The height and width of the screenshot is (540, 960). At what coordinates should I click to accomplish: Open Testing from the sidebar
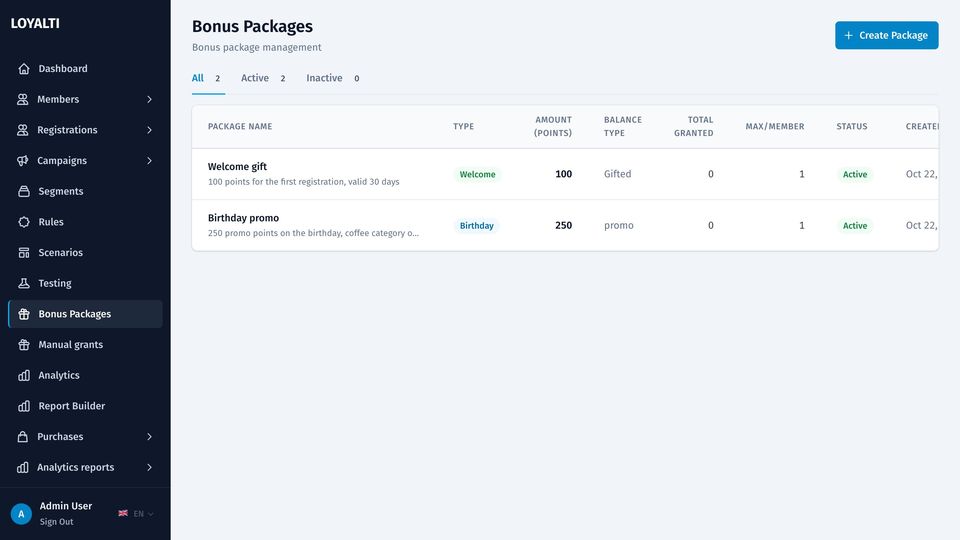[85, 283]
